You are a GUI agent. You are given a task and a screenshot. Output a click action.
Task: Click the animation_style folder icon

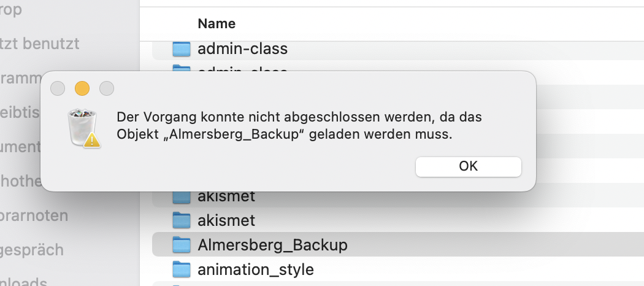coord(182,269)
